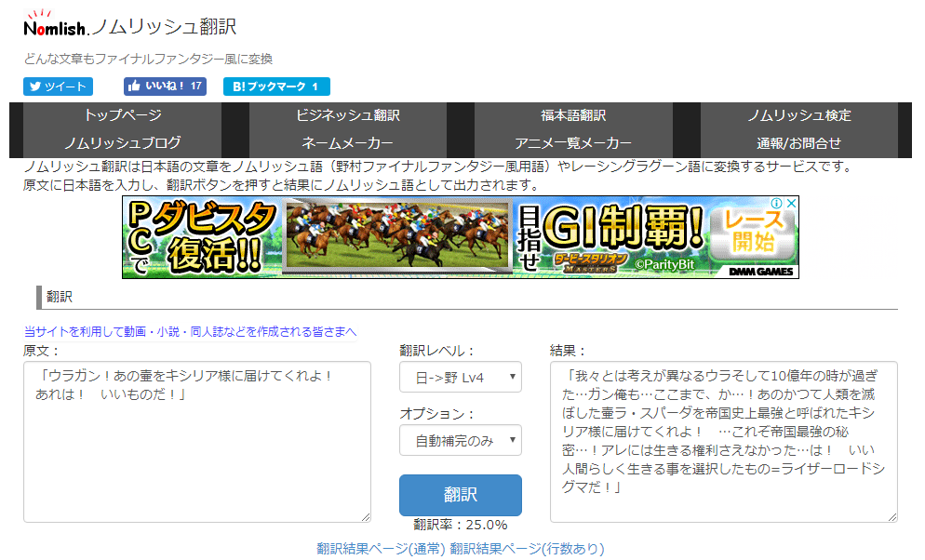The width and height of the screenshot is (925, 560).
Task: Select 福本語翻訳 in navigation
Action: click(573, 115)
